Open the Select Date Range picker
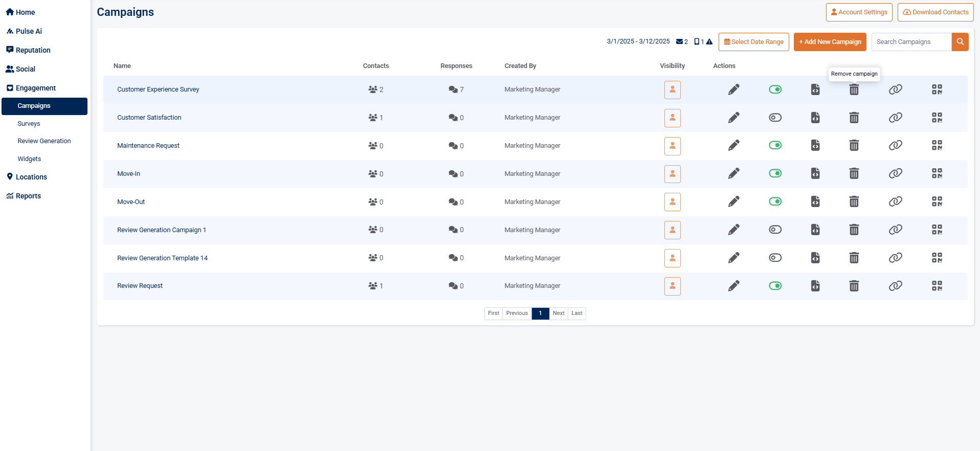This screenshot has height=451, width=980. click(x=753, y=42)
